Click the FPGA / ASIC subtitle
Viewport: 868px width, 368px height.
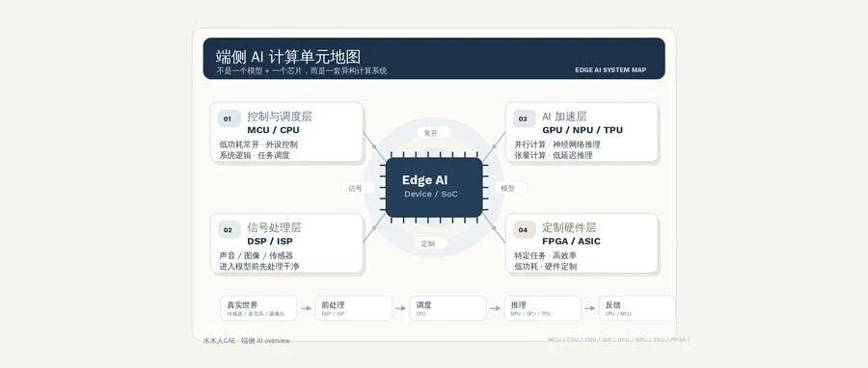coord(571,242)
